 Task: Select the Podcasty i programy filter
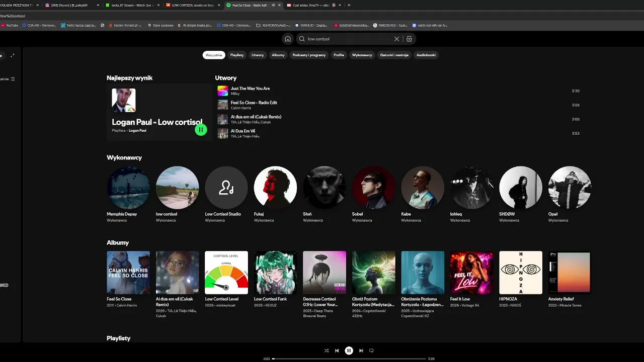309,55
